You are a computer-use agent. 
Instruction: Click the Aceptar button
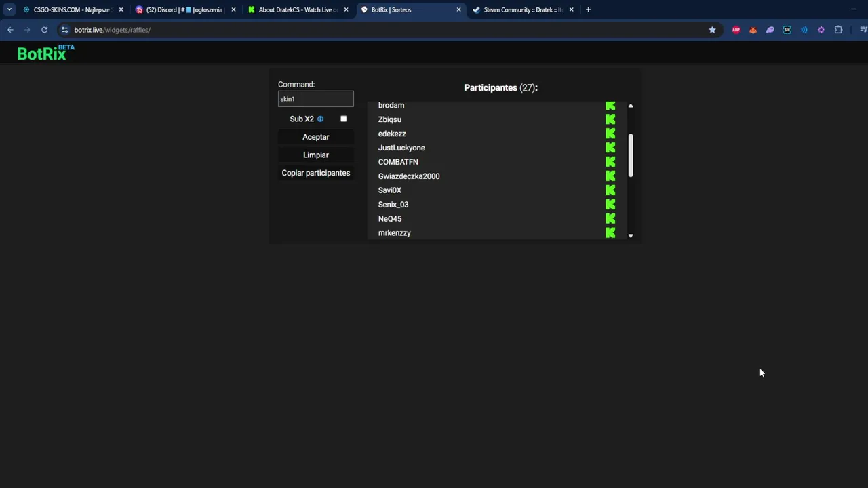click(316, 137)
